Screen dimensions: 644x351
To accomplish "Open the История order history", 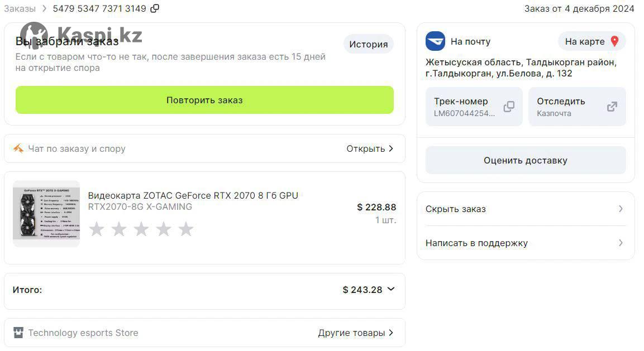I will 369,44.
